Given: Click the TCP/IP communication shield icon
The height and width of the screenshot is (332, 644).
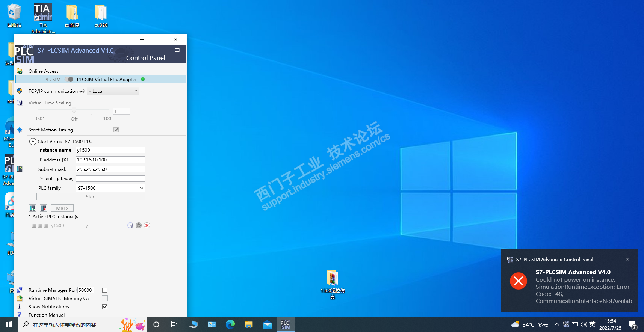Looking at the screenshot, I should click(x=20, y=91).
